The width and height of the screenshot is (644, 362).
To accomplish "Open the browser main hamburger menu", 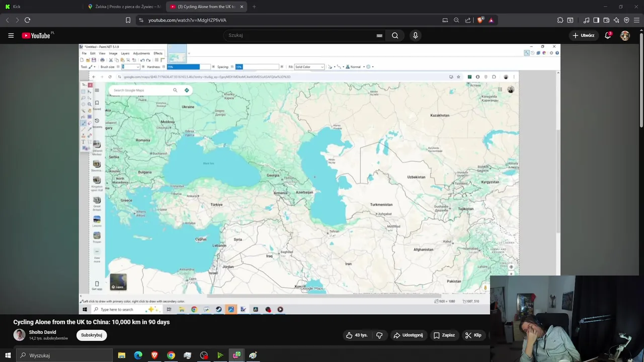I will [636, 20].
